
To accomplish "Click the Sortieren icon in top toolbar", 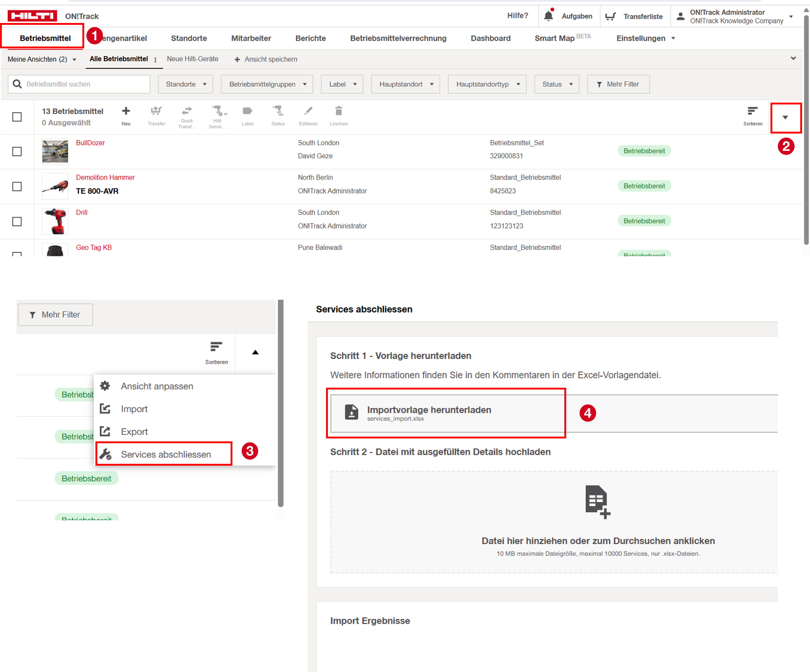I will pyautogui.click(x=752, y=111).
